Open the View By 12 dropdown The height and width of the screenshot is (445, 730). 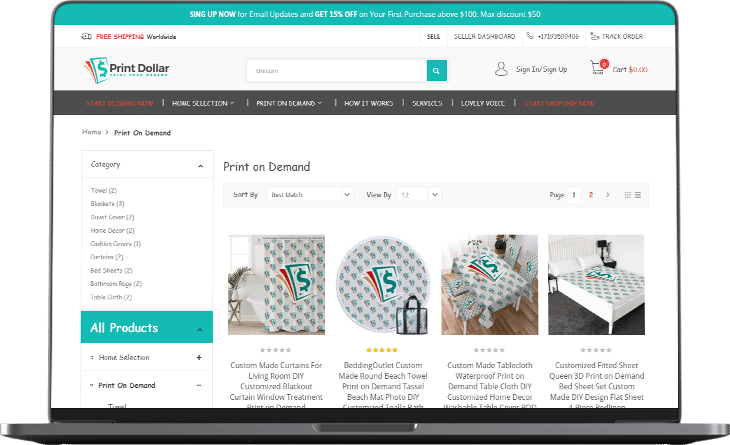[x=419, y=195]
